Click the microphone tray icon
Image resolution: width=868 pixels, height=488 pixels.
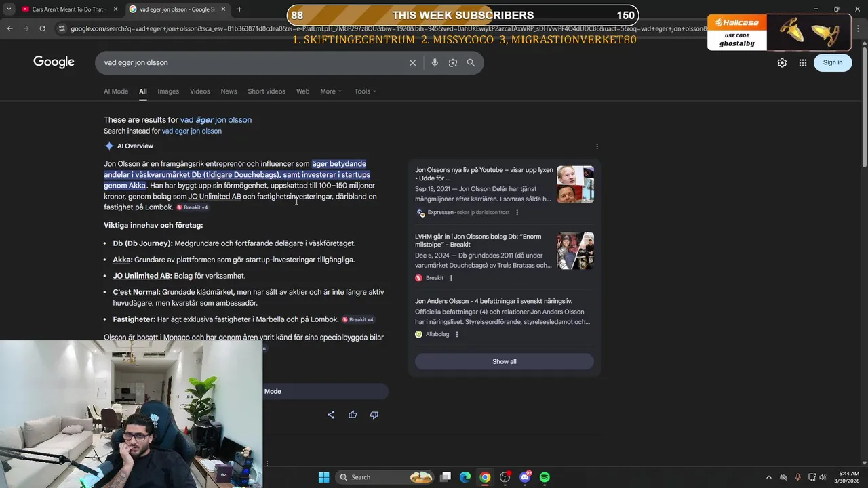point(797,477)
